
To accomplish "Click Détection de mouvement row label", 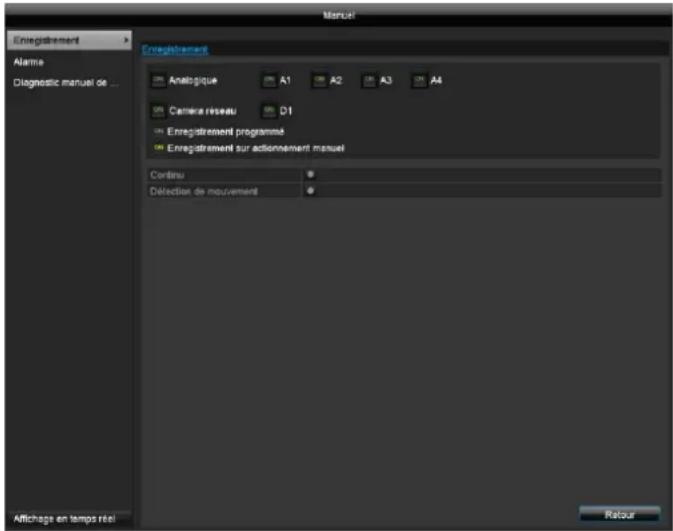I will (x=204, y=191).
